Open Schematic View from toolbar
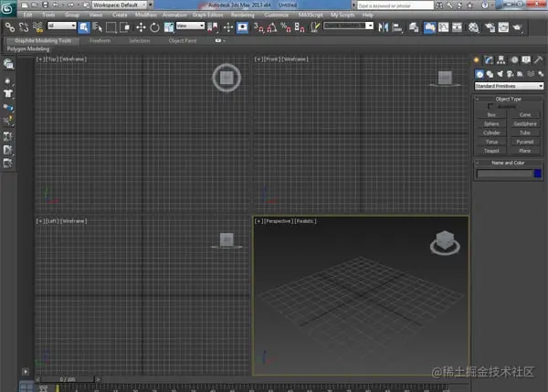Screen dimensions: 548x392 tap(458, 27)
